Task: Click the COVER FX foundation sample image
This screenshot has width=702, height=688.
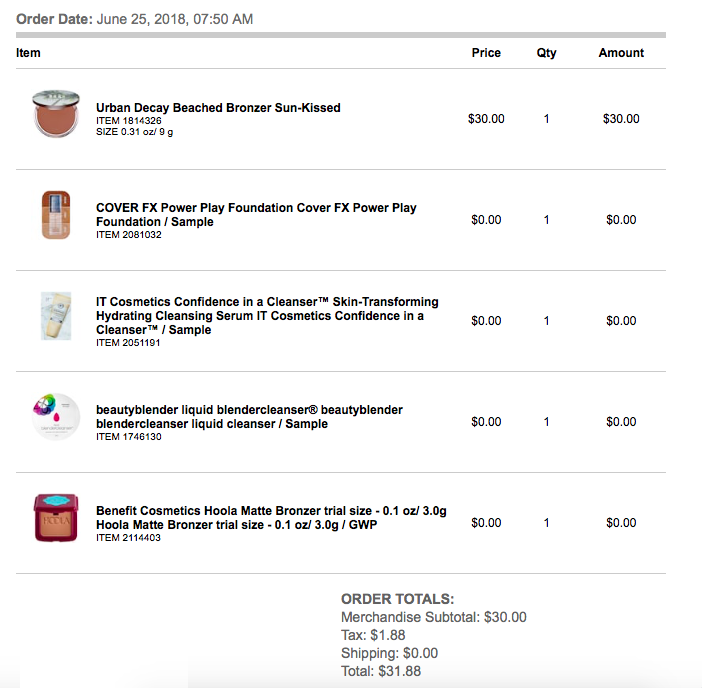Action: [54, 216]
